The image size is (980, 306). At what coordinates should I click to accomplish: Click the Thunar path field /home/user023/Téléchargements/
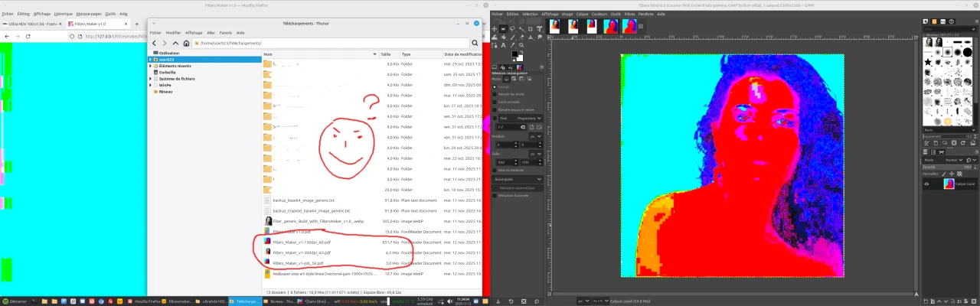pos(329,43)
